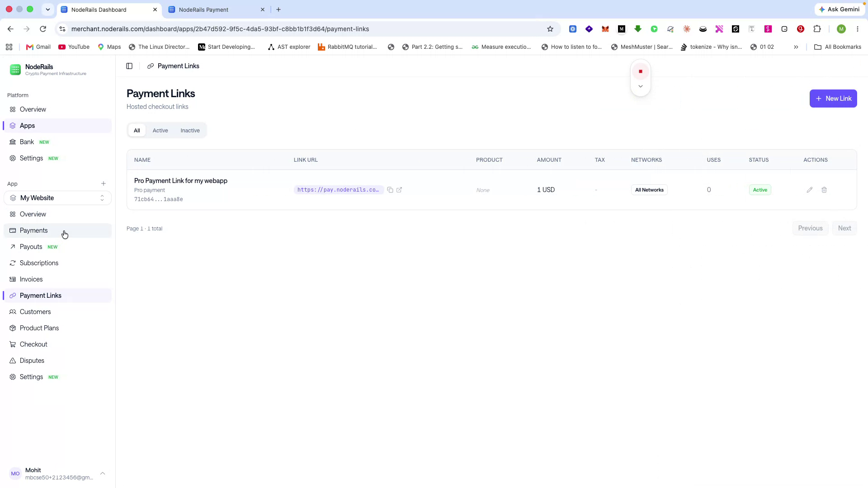Expand the Mohit account menu

(x=57, y=474)
